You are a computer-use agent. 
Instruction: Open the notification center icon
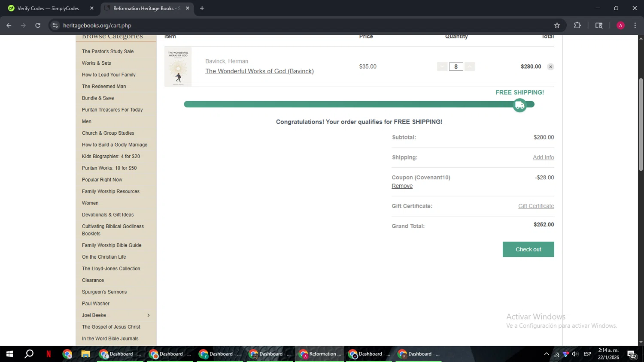point(632,354)
